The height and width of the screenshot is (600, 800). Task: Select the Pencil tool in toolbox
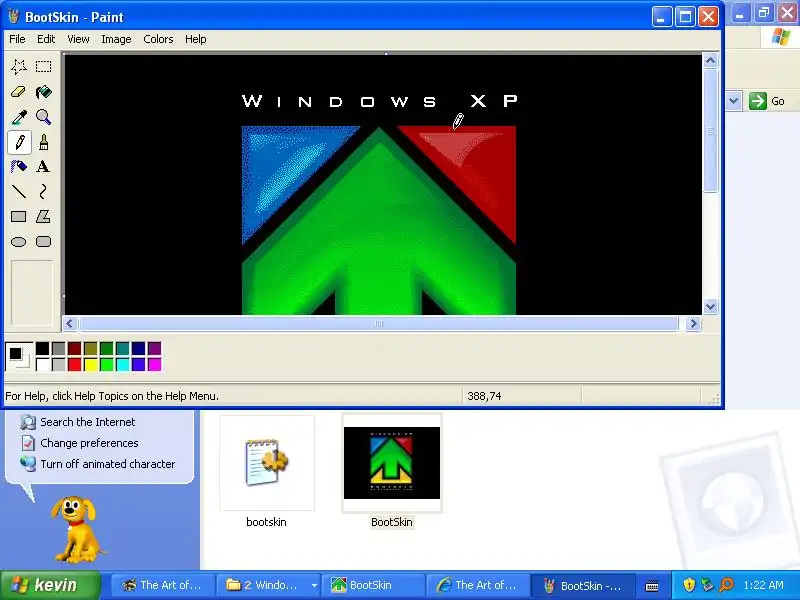19,142
